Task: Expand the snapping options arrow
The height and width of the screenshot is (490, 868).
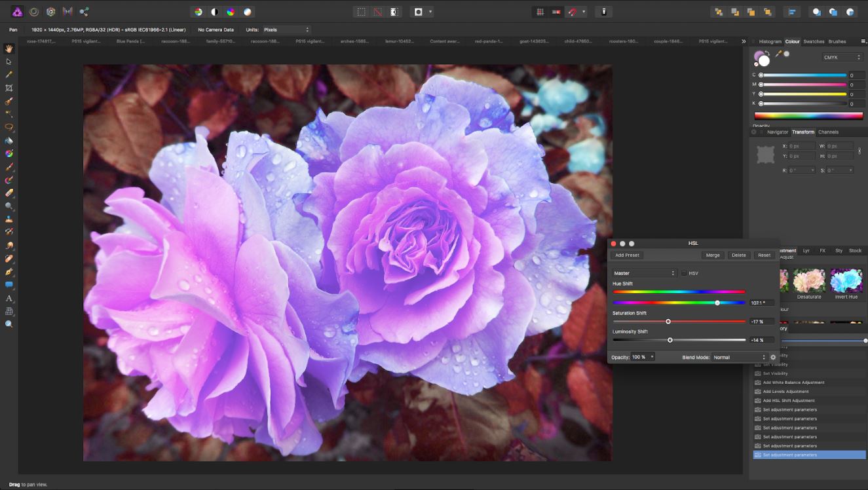Action: pos(584,12)
